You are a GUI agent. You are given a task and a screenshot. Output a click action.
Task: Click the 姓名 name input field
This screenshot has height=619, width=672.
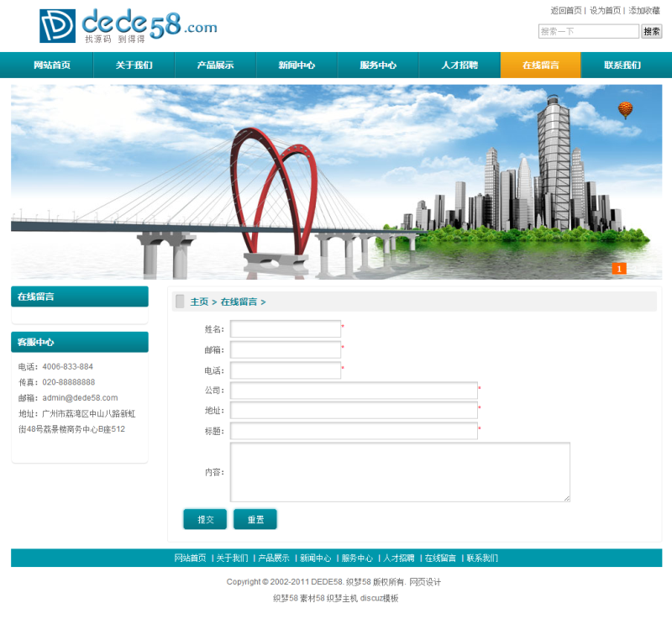[x=286, y=329]
